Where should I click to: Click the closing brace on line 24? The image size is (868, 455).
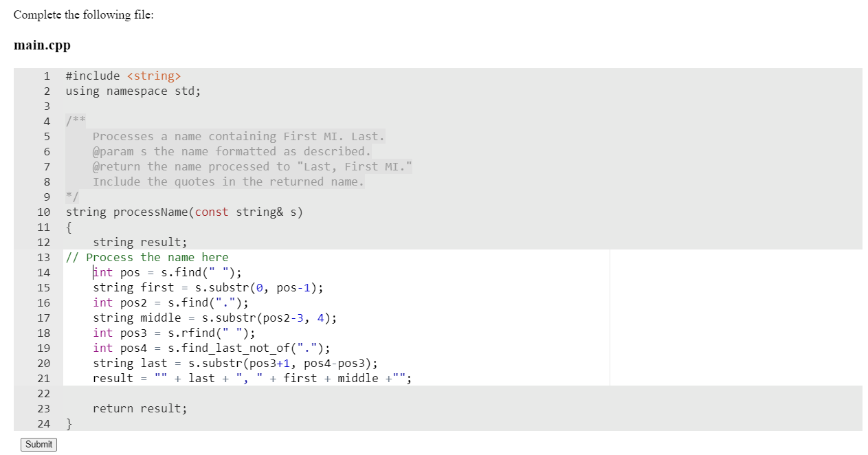(x=68, y=423)
